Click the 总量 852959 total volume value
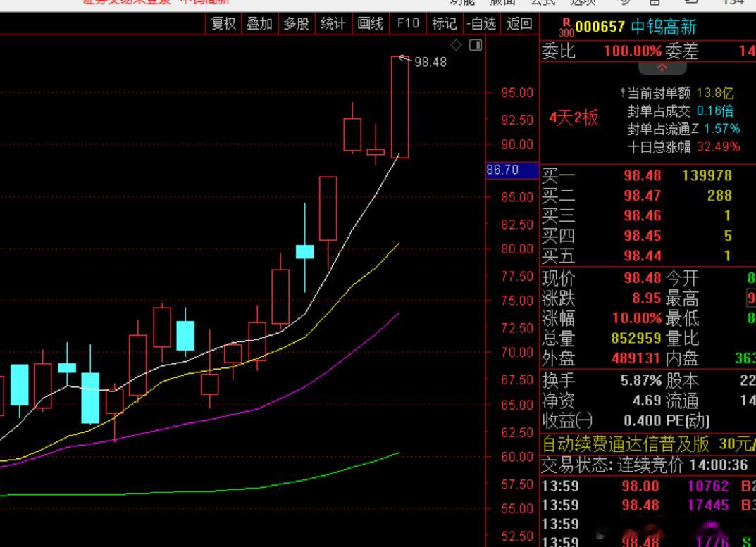 (636, 339)
